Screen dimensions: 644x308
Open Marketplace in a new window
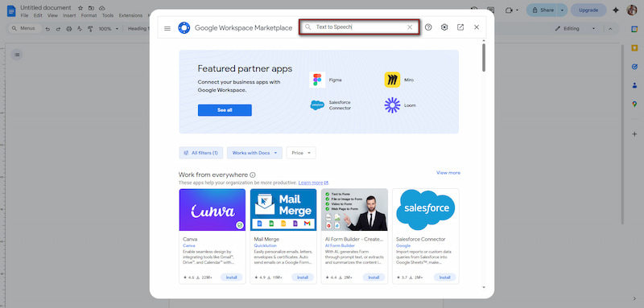coord(460,27)
